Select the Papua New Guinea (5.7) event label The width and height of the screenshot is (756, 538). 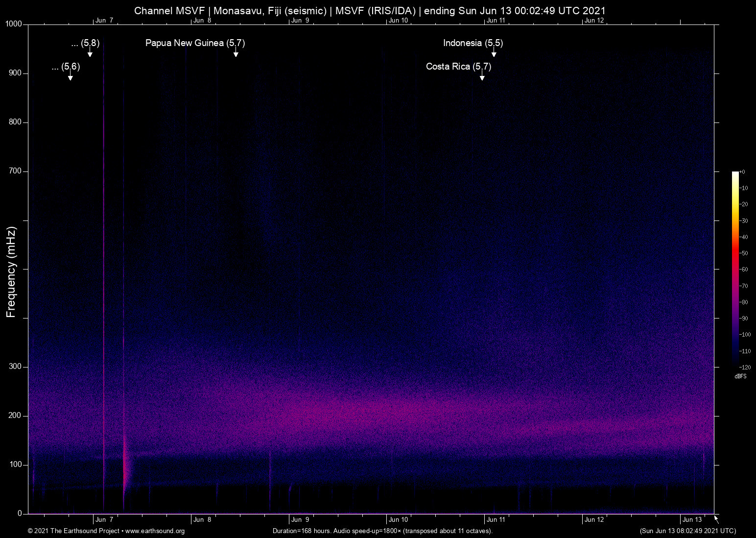[195, 43]
